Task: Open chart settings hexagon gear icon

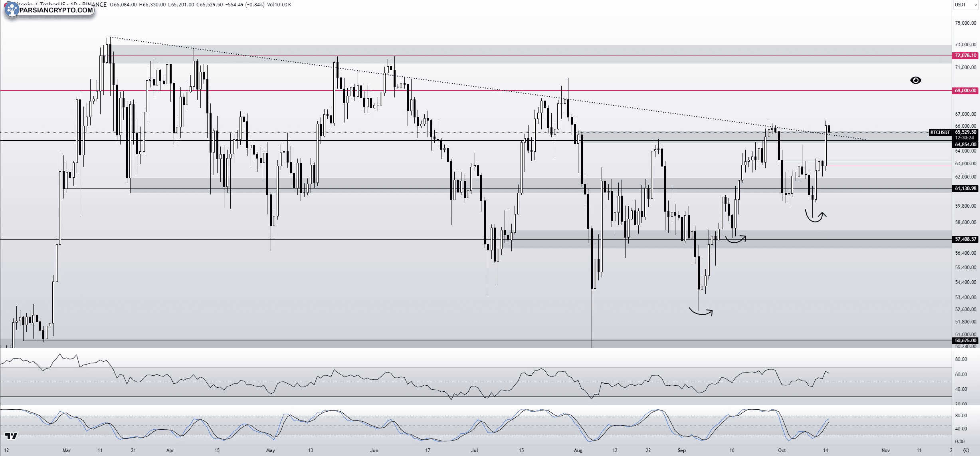Action: pyautogui.click(x=966, y=450)
